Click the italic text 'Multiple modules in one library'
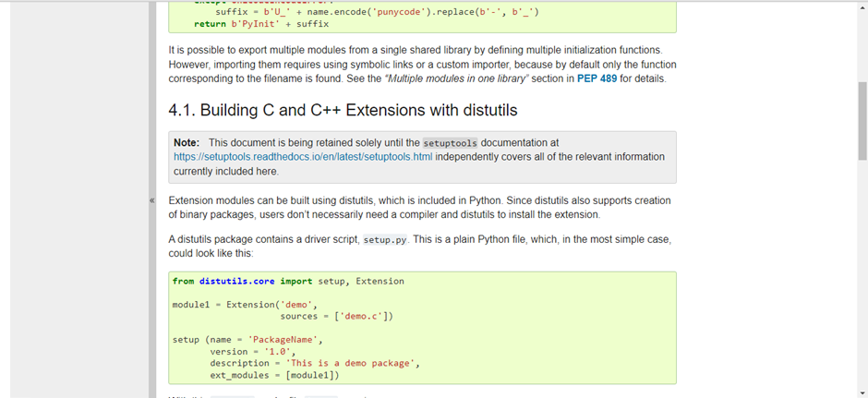 pos(457,78)
